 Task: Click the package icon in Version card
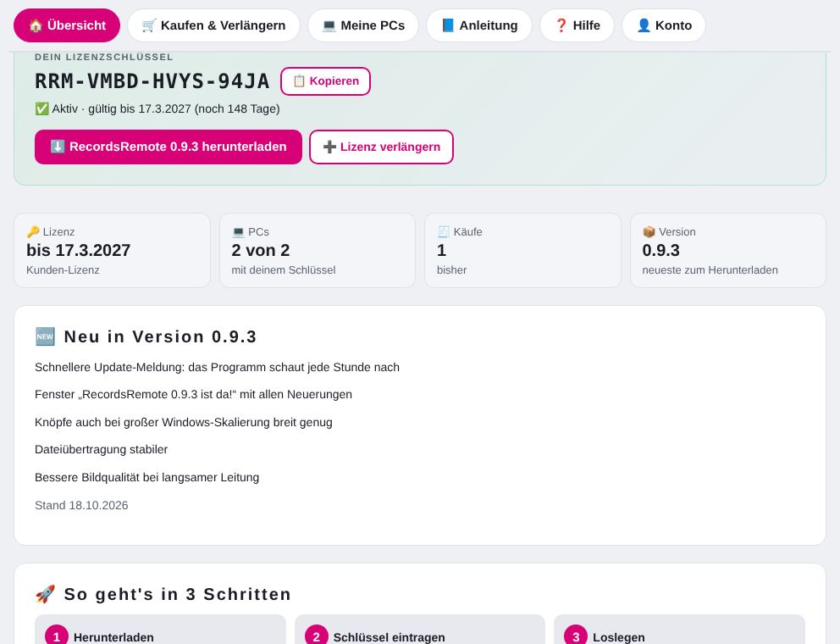point(649,231)
